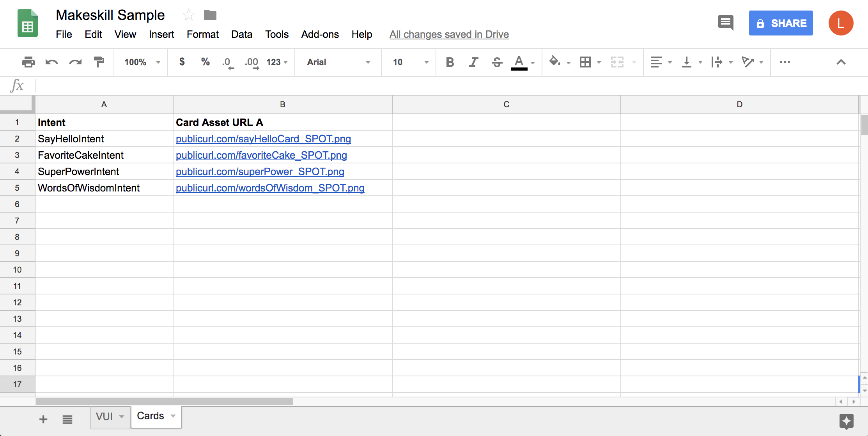The height and width of the screenshot is (436, 868).
Task: Add a new sheet with plus icon
Action: pyautogui.click(x=43, y=419)
